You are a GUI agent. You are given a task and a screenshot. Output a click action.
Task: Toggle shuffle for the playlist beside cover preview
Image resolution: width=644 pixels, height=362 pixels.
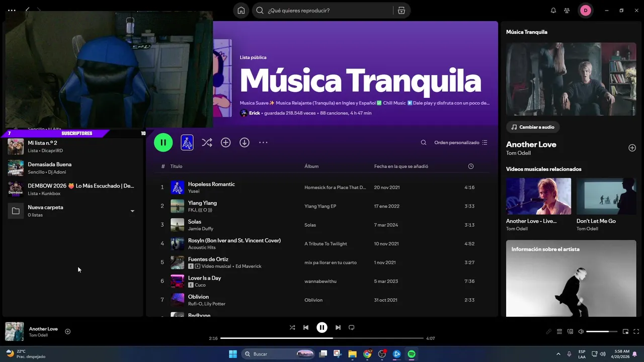click(207, 143)
